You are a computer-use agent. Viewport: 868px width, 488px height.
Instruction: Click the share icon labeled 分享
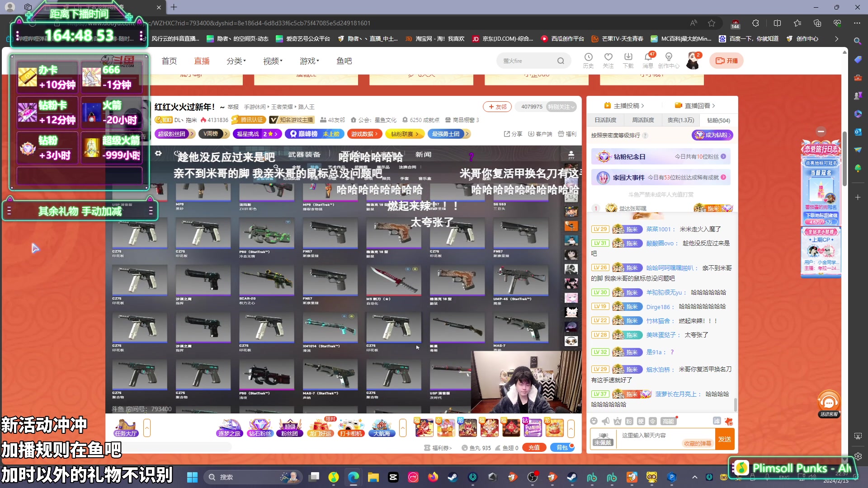pyautogui.click(x=513, y=134)
